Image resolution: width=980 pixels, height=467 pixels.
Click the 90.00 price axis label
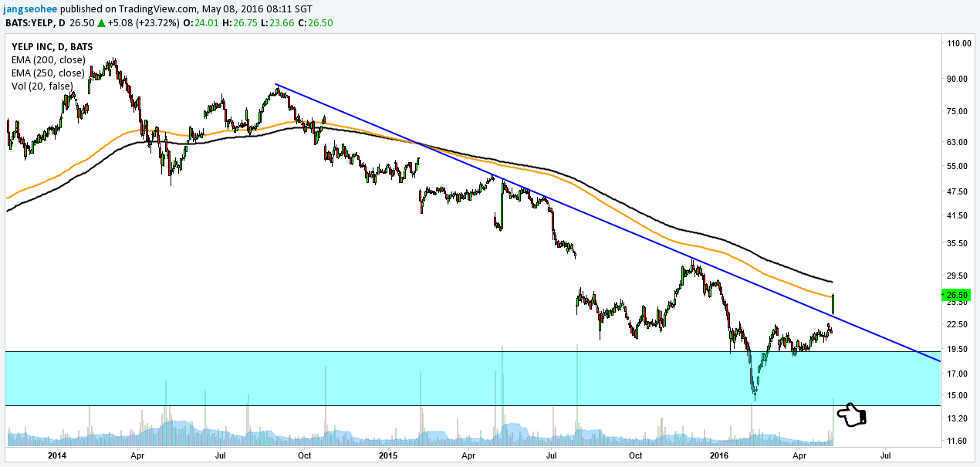tap(958, 79)
